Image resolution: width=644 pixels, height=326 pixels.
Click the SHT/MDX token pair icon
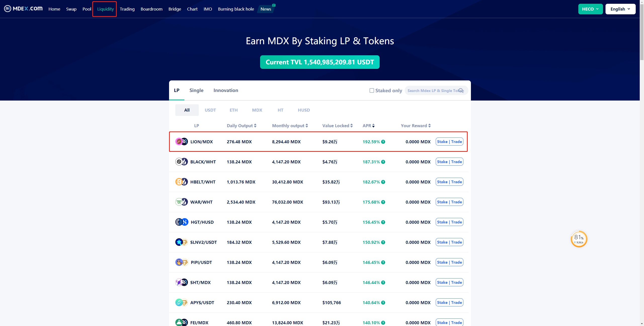(182, 282)
